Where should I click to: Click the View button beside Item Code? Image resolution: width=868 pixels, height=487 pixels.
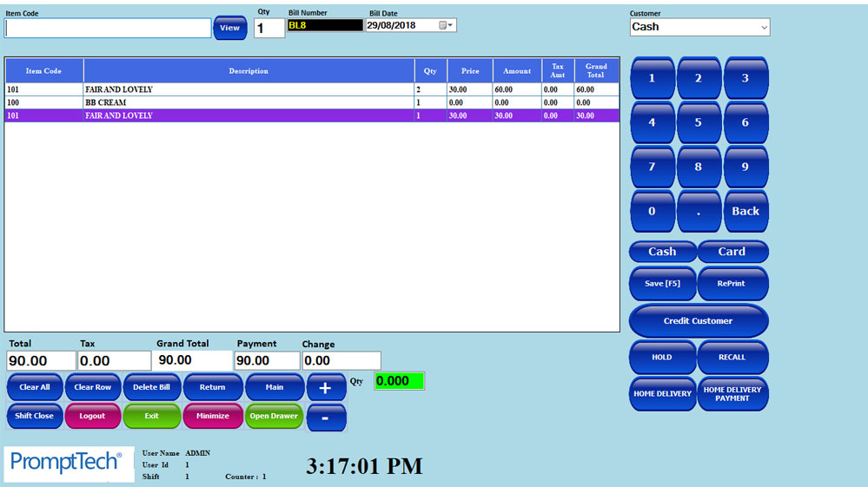point(229,28)
